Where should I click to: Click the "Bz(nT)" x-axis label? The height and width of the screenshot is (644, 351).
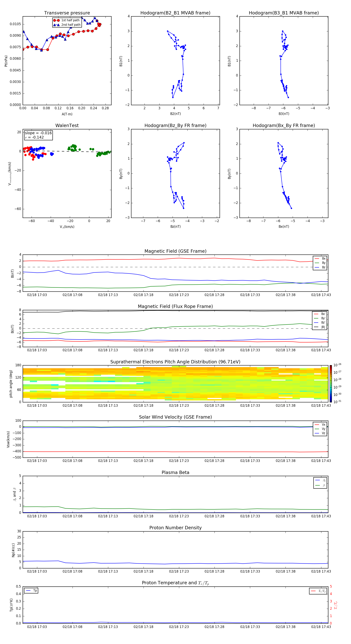click(175, 227)
